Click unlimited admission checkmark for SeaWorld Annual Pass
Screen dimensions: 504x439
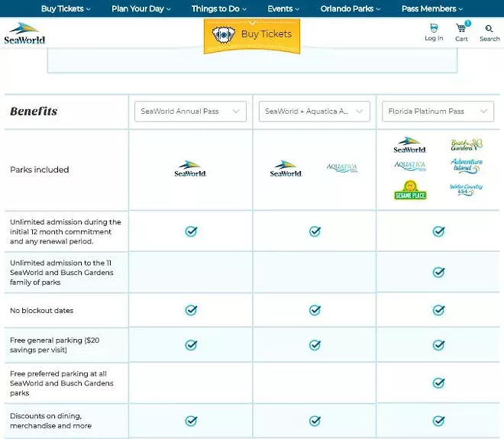click(x=191, y=231)
